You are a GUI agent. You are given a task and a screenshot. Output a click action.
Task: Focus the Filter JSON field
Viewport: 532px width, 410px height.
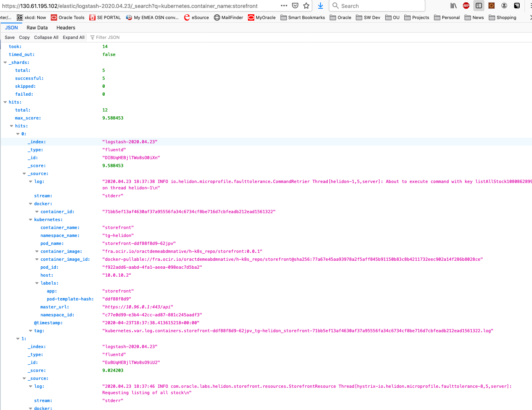click(108, 37)
